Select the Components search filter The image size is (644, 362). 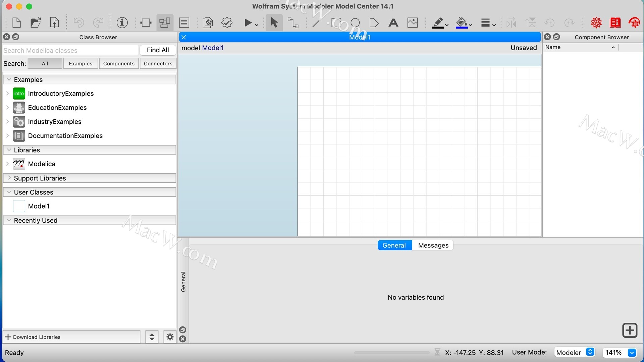click(x=119, y=63)
